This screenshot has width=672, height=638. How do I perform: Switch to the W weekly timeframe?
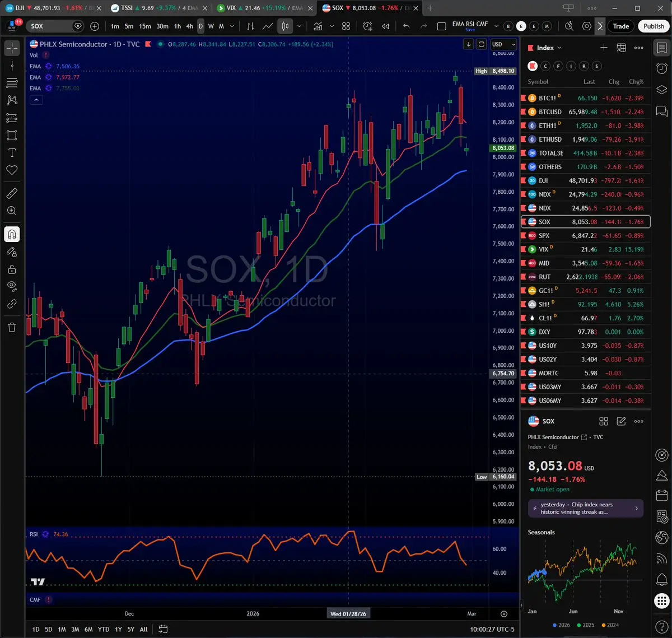(x=211, y=26)
